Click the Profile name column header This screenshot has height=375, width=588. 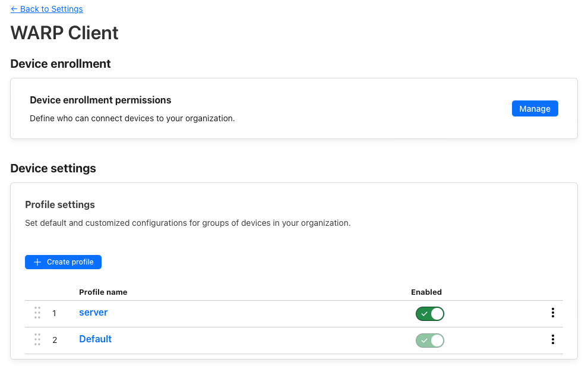coord(103,292)
